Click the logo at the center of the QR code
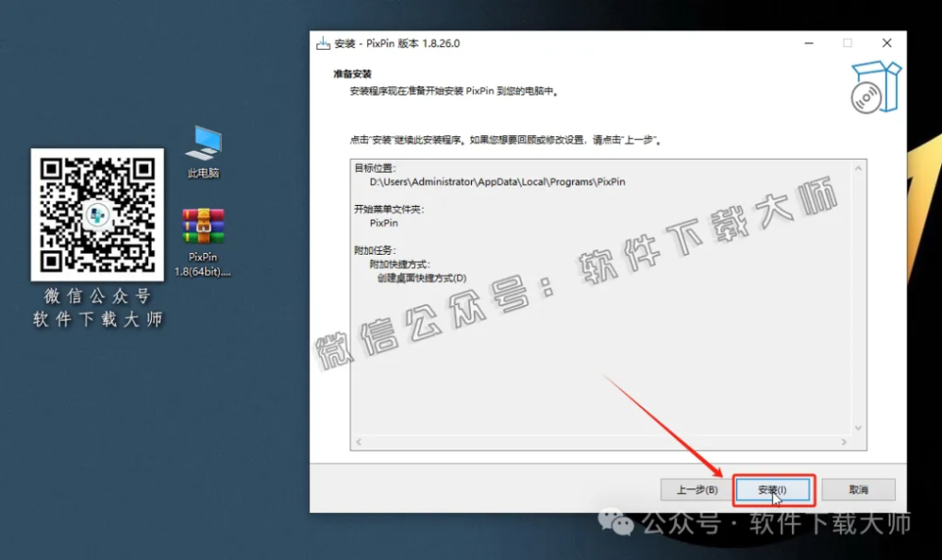 pyautogui.click(x=98, y=213)
